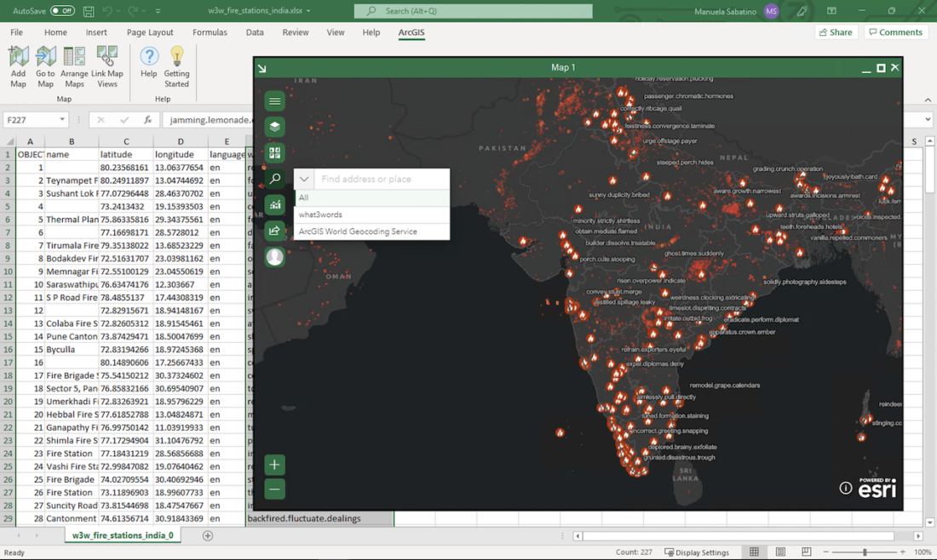937x560 pixels.
Task: Open the Home ribbon tab
Action: point(55,32)
